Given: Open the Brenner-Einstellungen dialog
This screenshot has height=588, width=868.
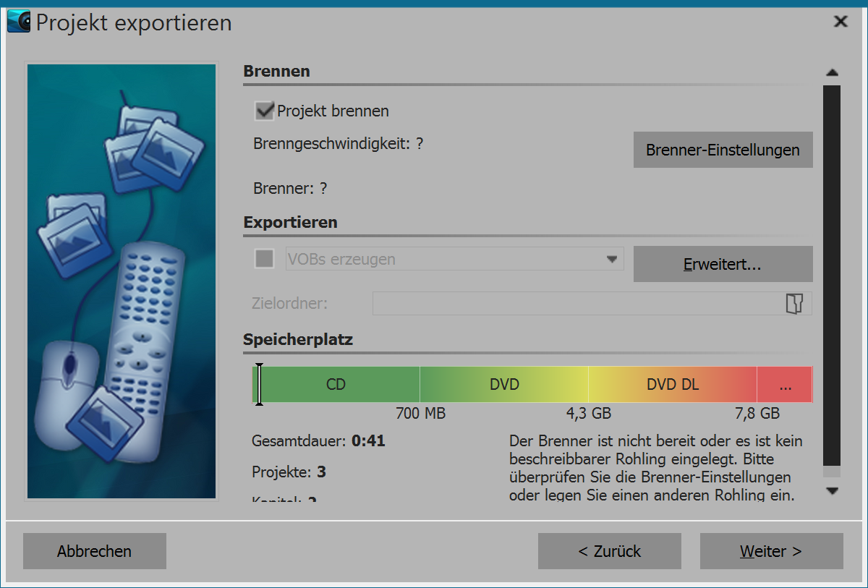Looking at the screenshot, I should pos(723,150).
